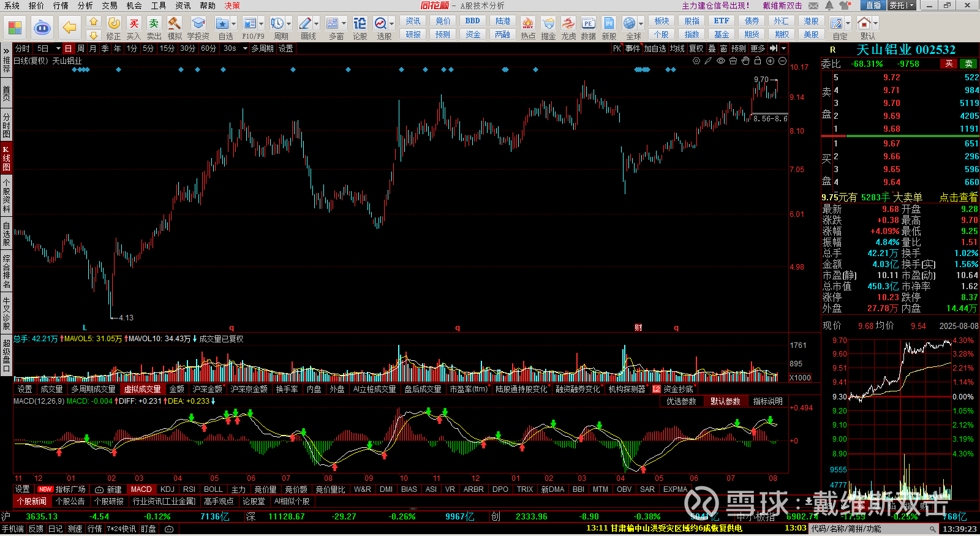The image size is (980, 536).
Task: Click 优选参数 for MACD
Action: [x=681, y=401]
